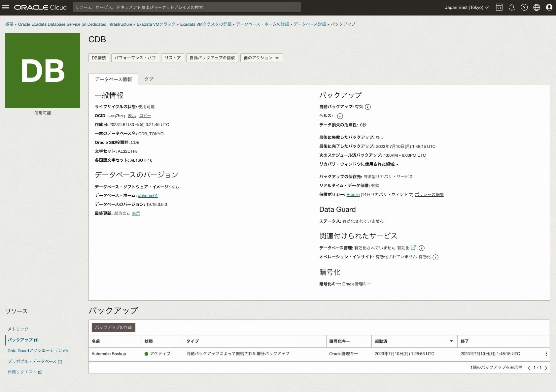Select 作業リクエスト (2) resource
556x392 pixels.
(25, 372)
